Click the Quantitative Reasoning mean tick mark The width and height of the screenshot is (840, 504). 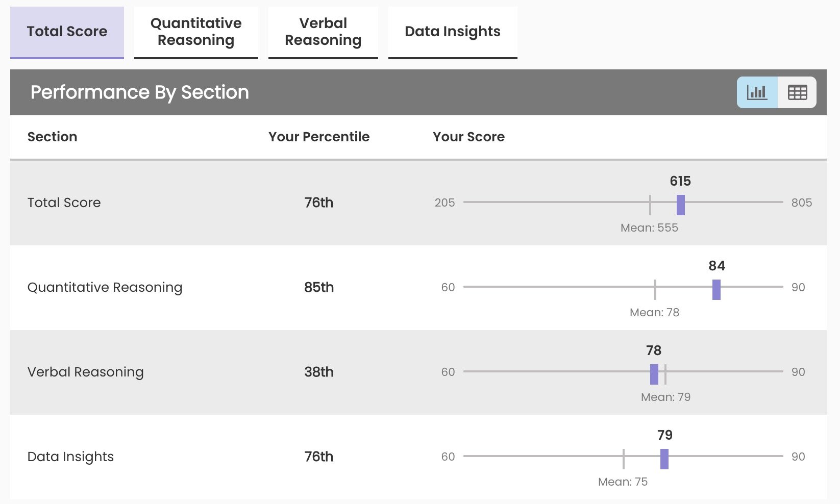[655, 289]
